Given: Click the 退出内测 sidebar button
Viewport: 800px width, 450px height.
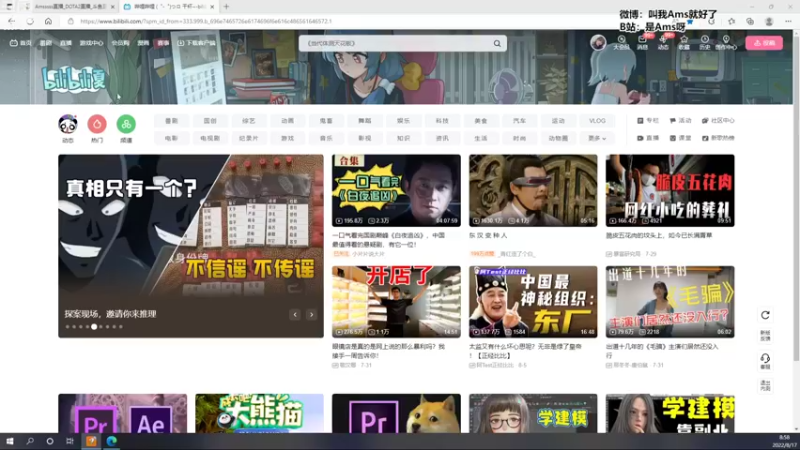Looking at the screenshot, I should (x=765, y=385).
